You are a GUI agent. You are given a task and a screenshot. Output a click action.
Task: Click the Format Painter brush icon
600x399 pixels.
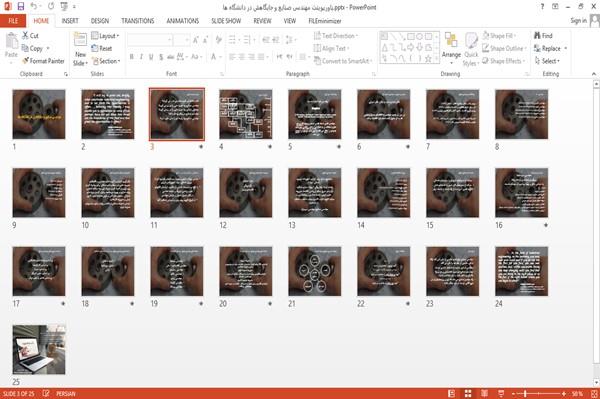26,61
